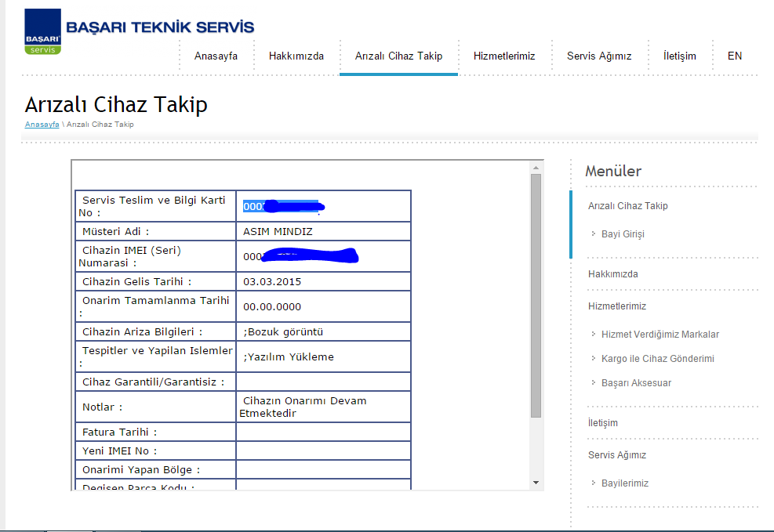The width and height of the screenshot is (774, 532).
Task: Open the Hakkımızda navigation item
Action: point(296,56)
